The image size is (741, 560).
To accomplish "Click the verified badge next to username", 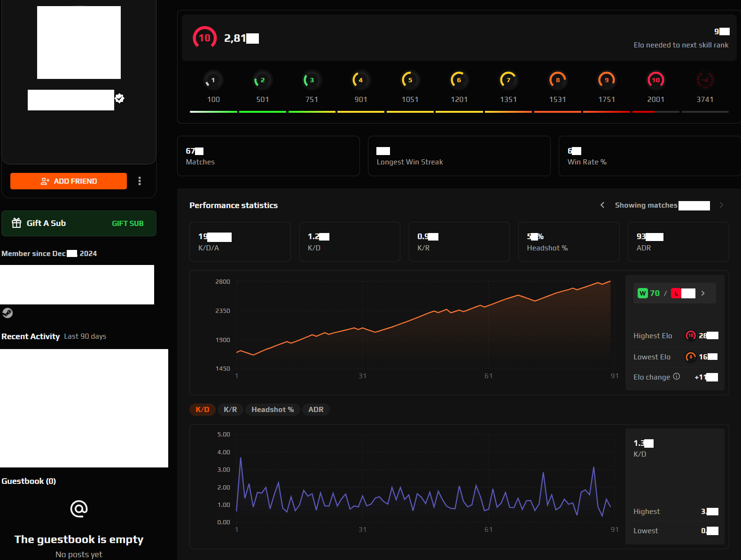I will [x=120, y=98].
